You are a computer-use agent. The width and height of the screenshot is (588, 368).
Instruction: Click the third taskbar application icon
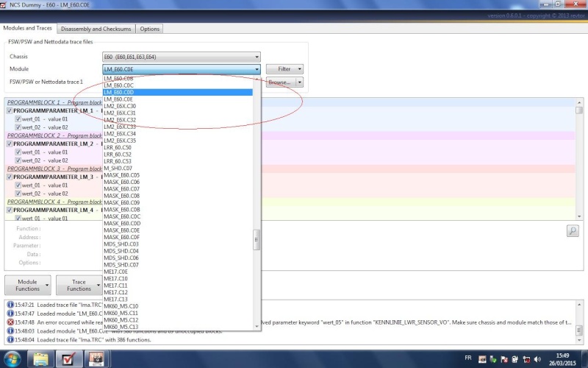(96, 359)
